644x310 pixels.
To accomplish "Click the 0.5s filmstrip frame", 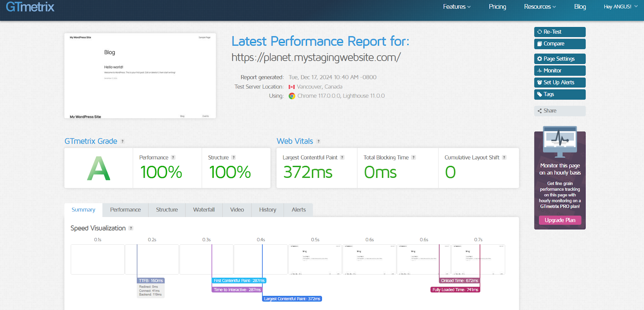I will 315,260.
